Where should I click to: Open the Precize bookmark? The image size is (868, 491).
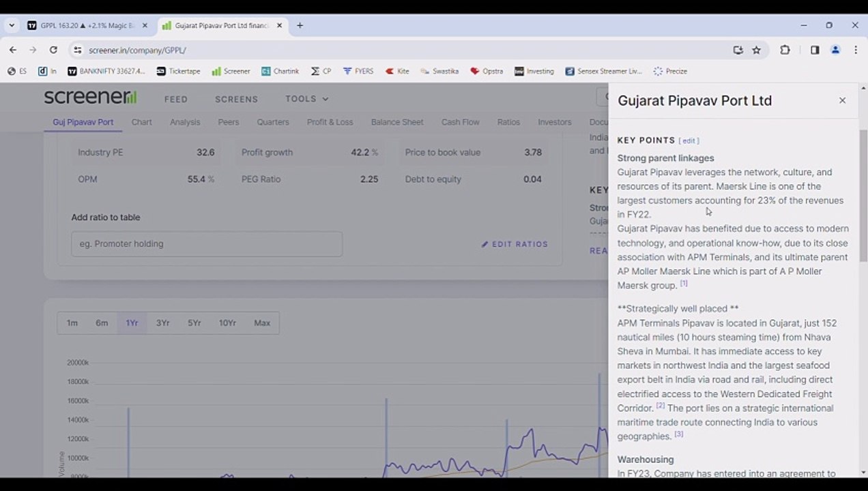tap(670, 71)
